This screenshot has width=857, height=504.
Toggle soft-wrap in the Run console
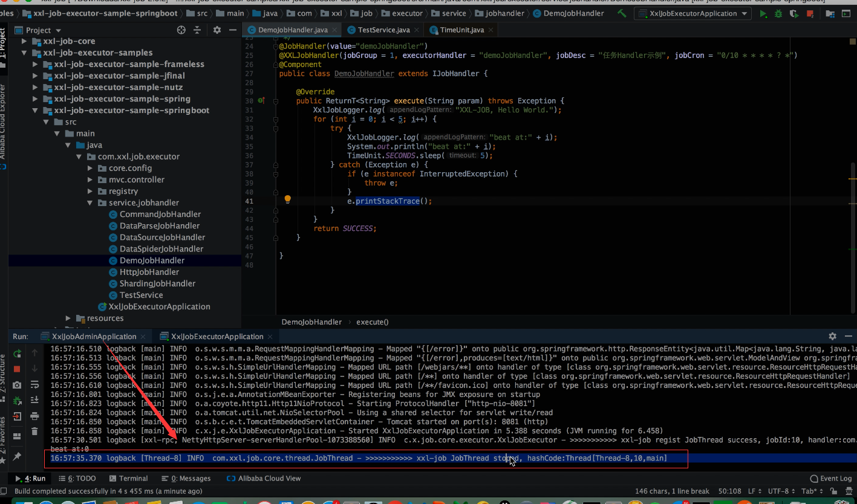[x=34, y=385]
